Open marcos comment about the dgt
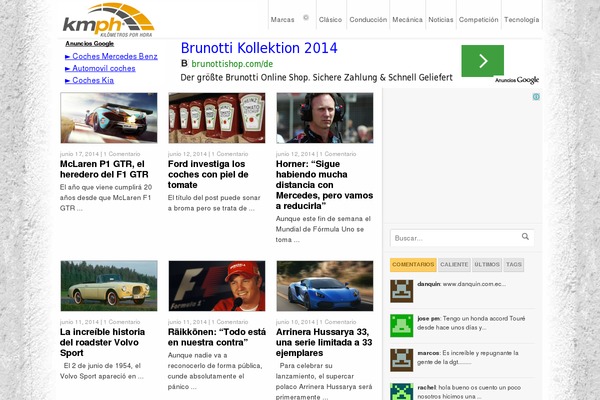The image size is (600, 400). coord(468,358)
